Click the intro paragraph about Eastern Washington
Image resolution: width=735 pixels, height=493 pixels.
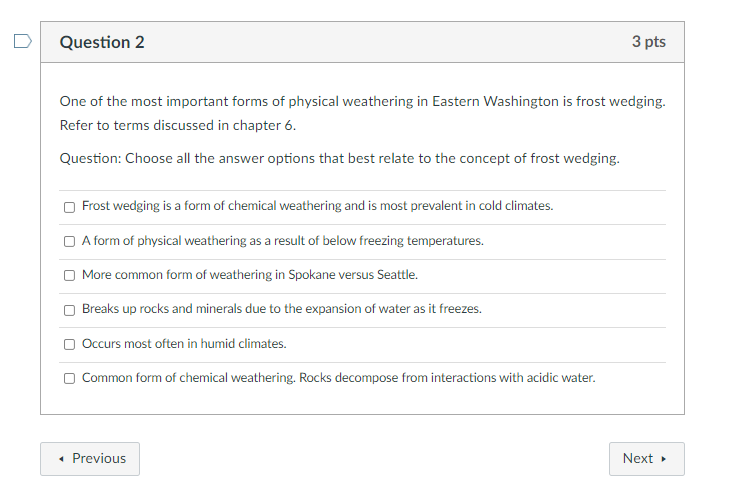(x=362, y=113)
